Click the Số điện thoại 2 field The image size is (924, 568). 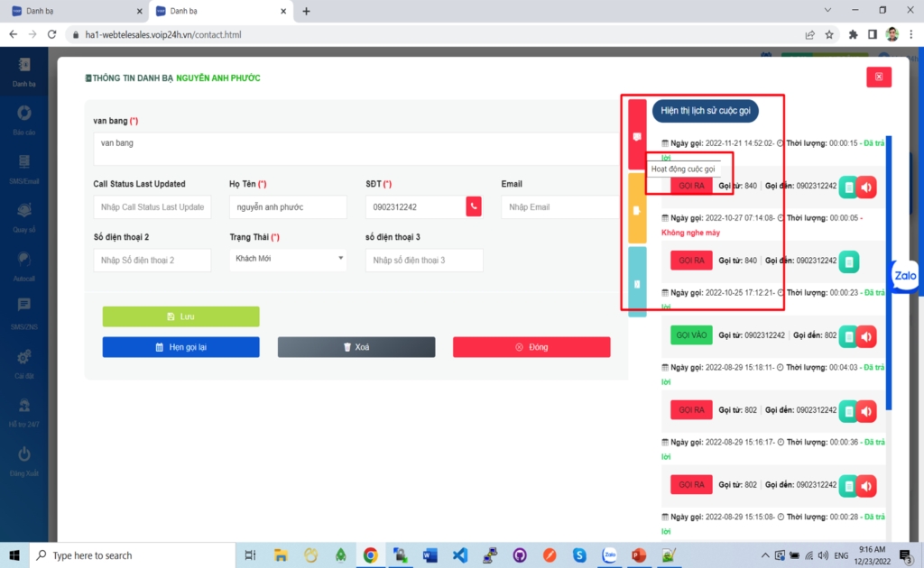(152, 260)
